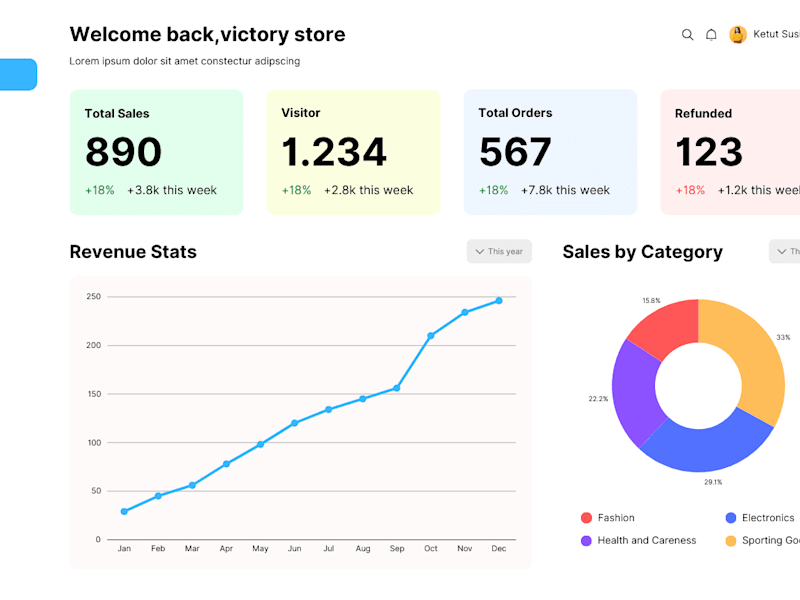This screenshot has height=600, width=800.
Task: Open the user avatar profile picture
Action: (738, 34)
